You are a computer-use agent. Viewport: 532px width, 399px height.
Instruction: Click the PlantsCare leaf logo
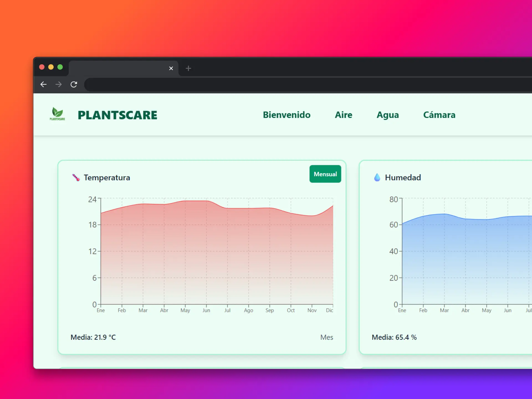tap(58, 114)
